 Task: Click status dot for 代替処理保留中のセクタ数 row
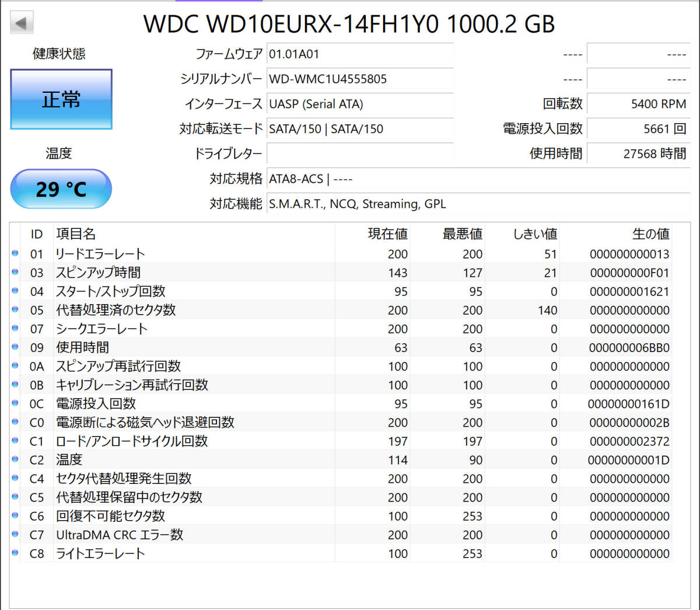pyautogui.click(x=15, y=496)
